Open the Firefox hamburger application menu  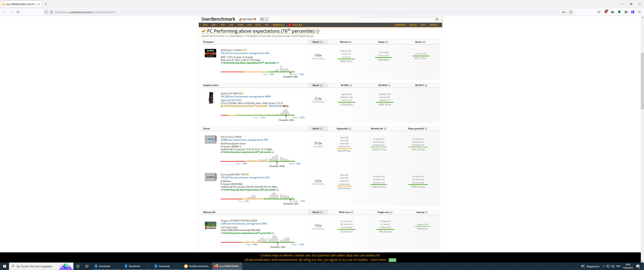(x=640, y=12)
